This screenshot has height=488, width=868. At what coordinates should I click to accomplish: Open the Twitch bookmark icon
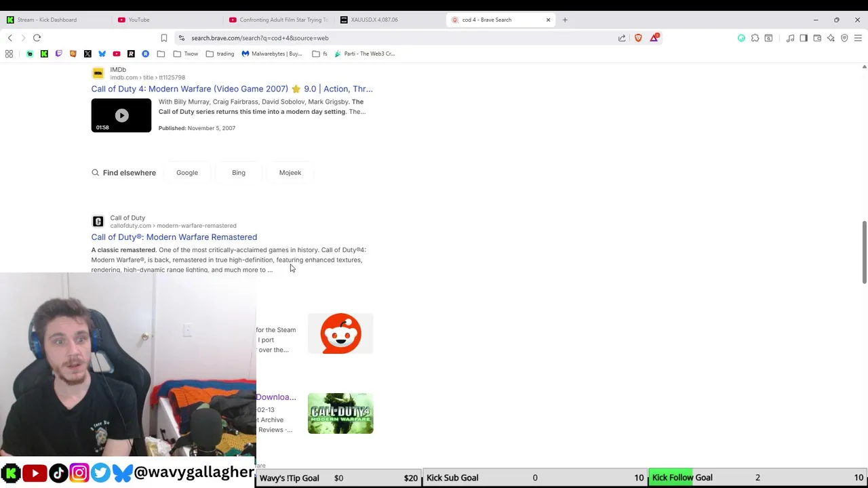58,54
